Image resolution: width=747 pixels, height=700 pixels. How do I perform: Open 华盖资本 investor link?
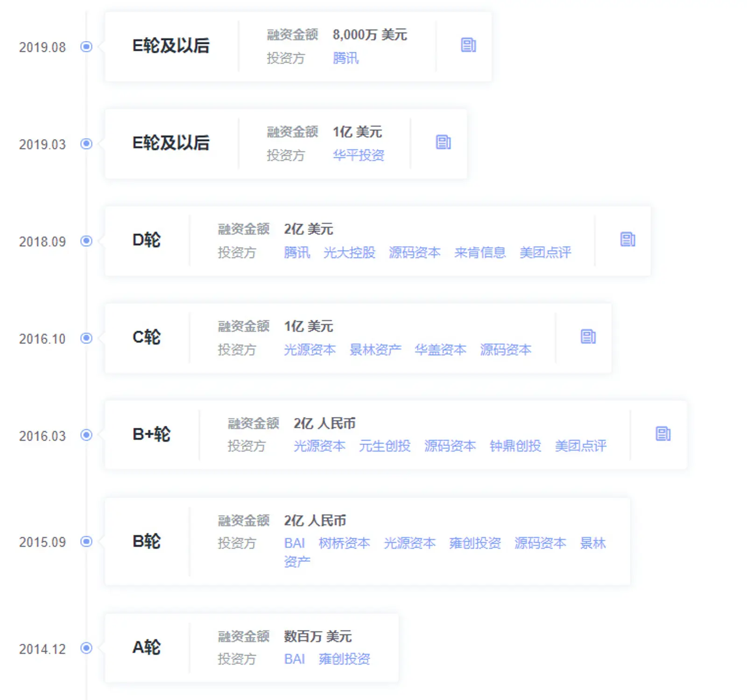point(441,350)
